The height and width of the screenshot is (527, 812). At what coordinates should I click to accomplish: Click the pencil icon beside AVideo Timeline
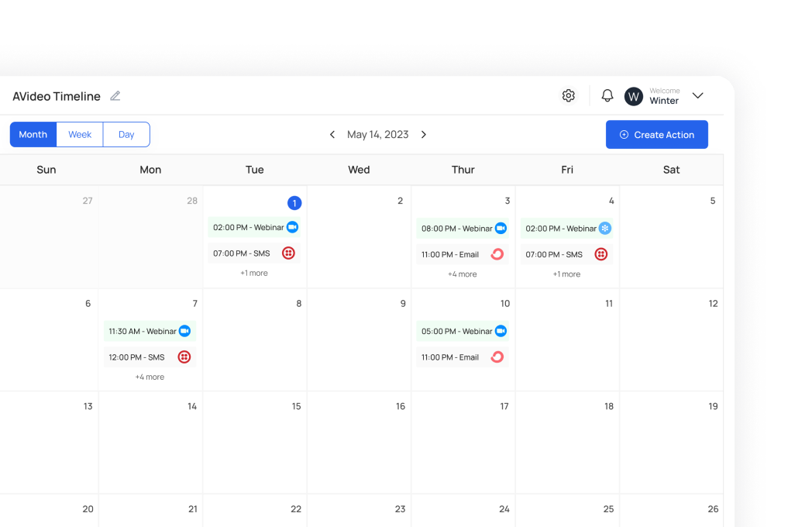coord(115,96)
